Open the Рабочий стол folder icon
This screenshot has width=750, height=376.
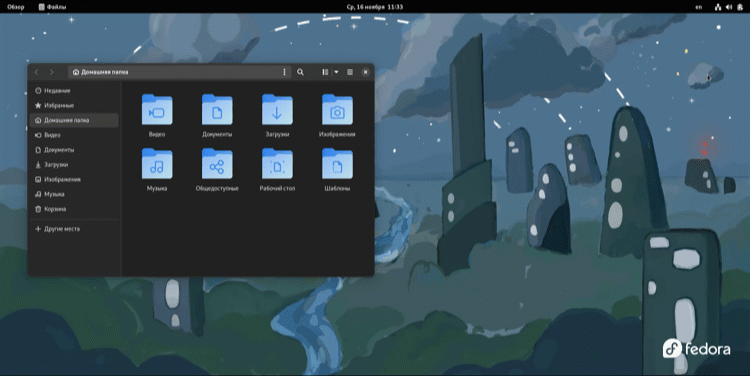coord(277,164)
